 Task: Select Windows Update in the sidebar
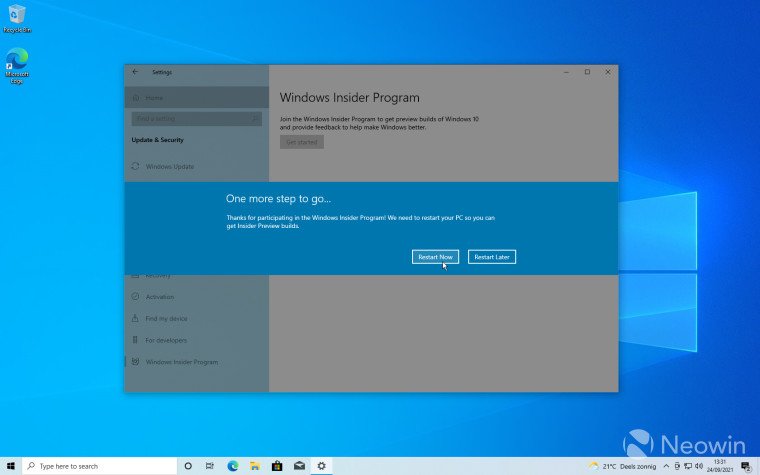click(197, 166)
